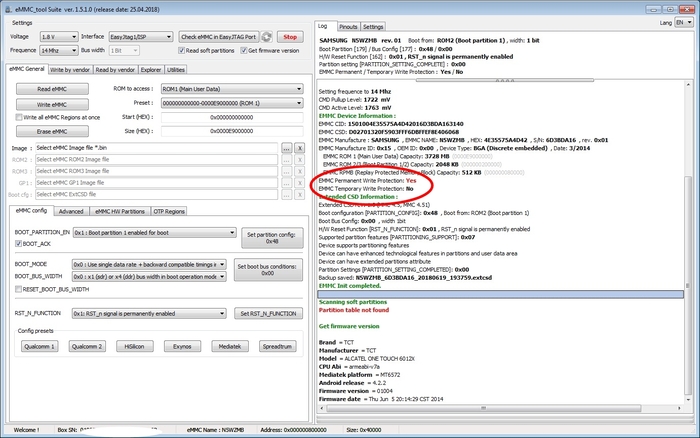This screenshot has width=700, height=438.
Task: Click the 'EMMC Init completed.' log line
Action: 350,286
